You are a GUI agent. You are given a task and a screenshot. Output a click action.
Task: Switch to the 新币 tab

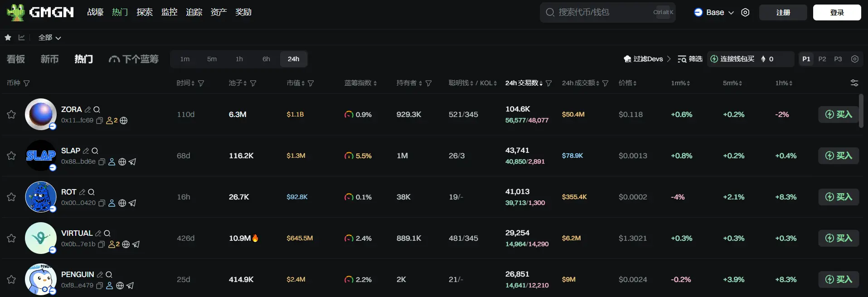pyautogui.click(x=49, y=59)
